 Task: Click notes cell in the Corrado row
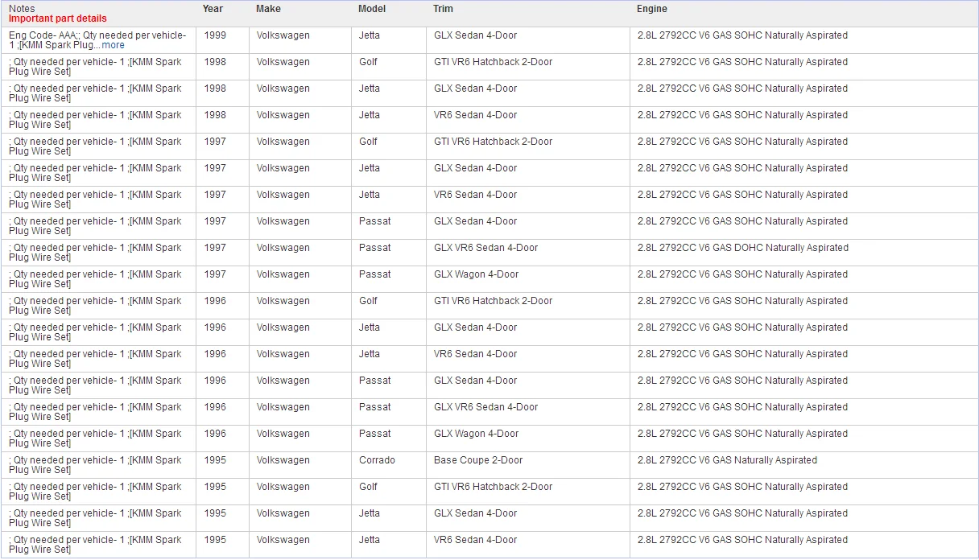pyautogui.click(x=97, y=465)
